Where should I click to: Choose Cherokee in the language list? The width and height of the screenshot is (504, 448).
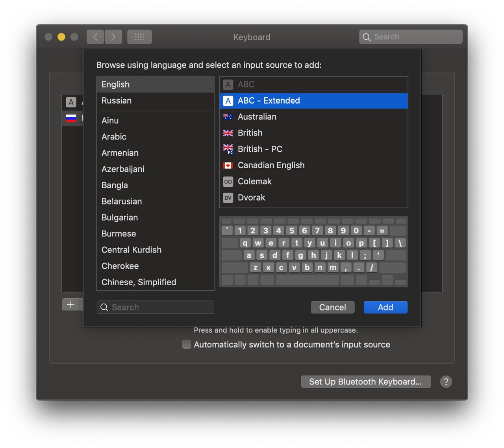tap(155, 266)
